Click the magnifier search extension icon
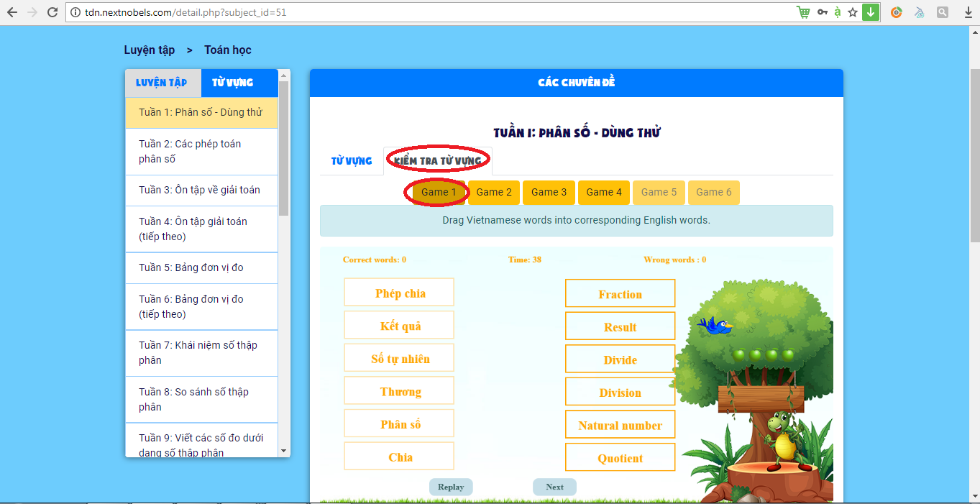The image size is (980, 504). tap(942, 12)
